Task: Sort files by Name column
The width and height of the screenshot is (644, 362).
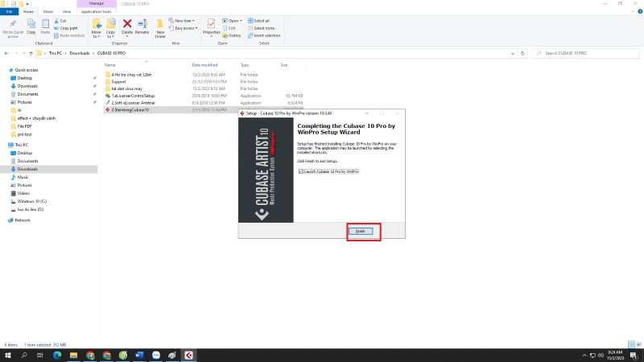Action: coord(109,65)
